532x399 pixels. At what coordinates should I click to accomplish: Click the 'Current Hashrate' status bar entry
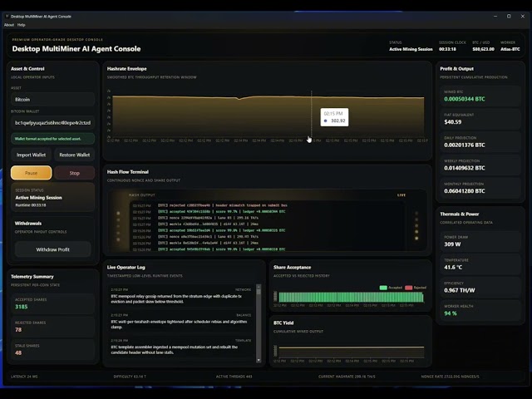(x=347, y=377)
